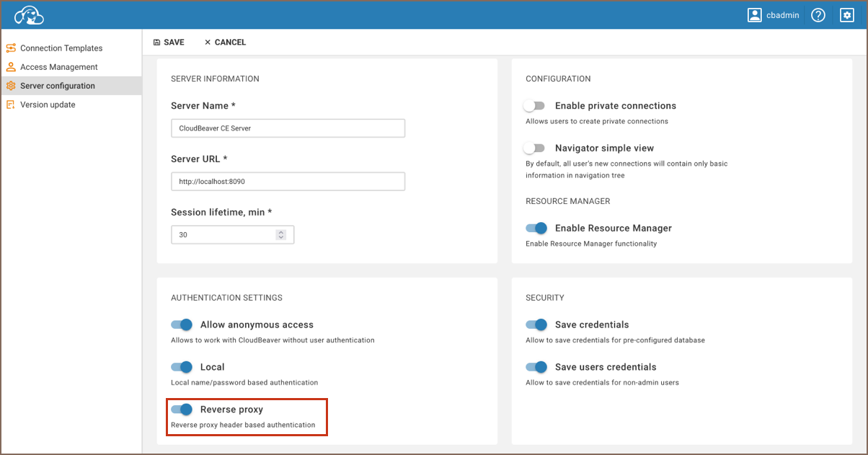
Task: Open the help question mark icon
Action: point(818,15)
